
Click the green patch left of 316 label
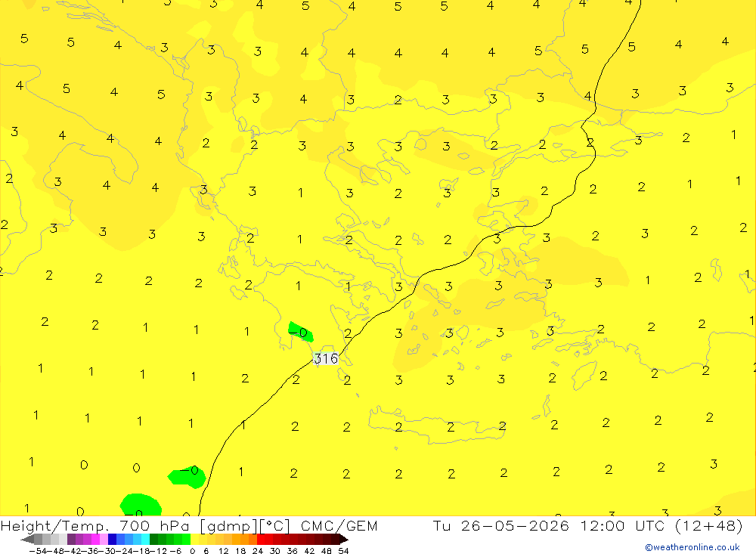click(300, 332)
